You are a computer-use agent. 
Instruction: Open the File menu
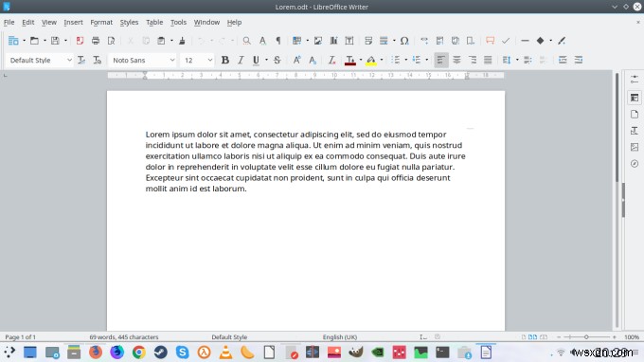pos(9,22)
